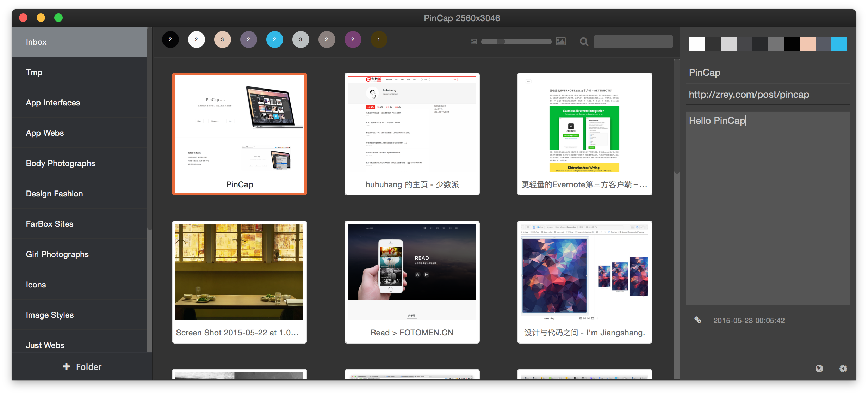Adjust the thumbnail size slider
This screenshot has width=868, height=395.
point(501,42)
